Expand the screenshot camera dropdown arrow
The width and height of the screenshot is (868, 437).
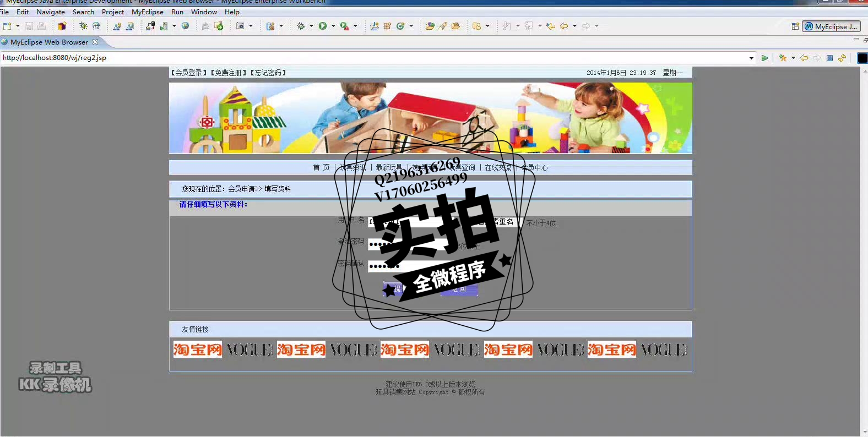(251, 26)
